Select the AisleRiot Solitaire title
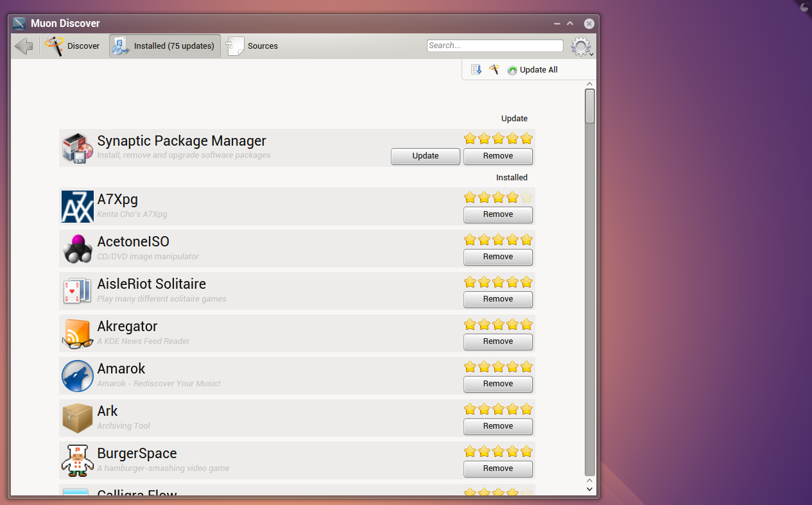The image size is (812, 505). (x=151, y=284)
